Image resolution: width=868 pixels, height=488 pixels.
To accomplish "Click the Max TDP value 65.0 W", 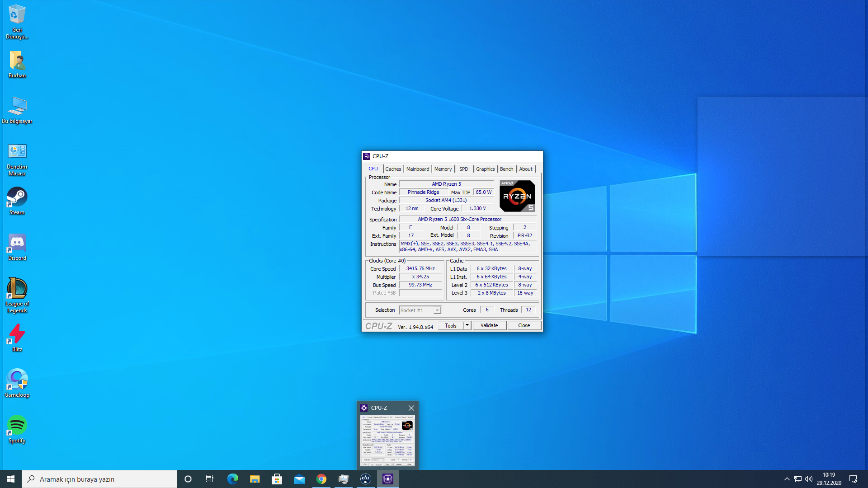I will point(483,192).
